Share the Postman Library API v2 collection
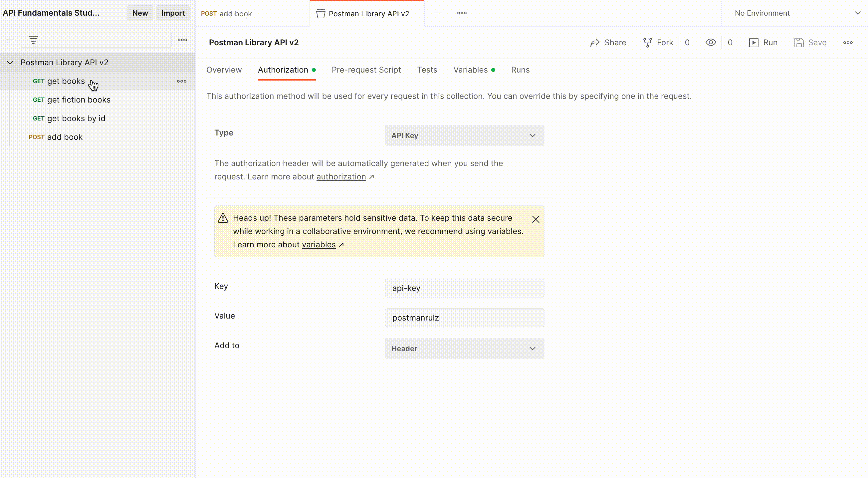 pyautogui.click(x=608, y=43)
